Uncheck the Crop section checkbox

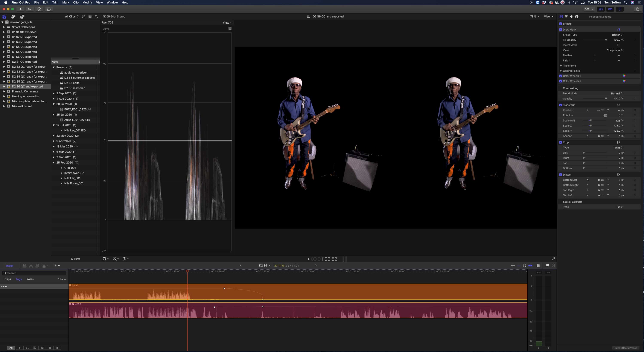point(560,142)
